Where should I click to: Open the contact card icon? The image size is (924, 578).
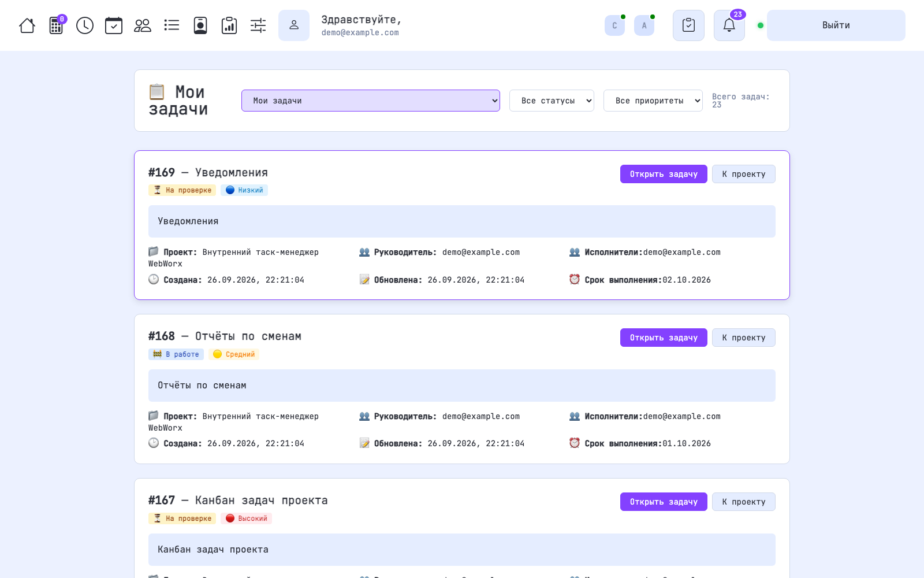[200, 25]
